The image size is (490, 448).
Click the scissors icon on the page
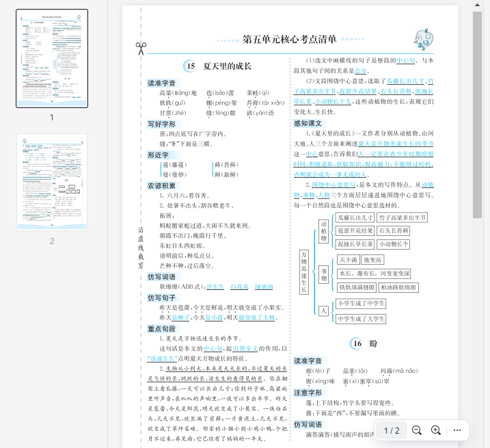pos(141,49)
